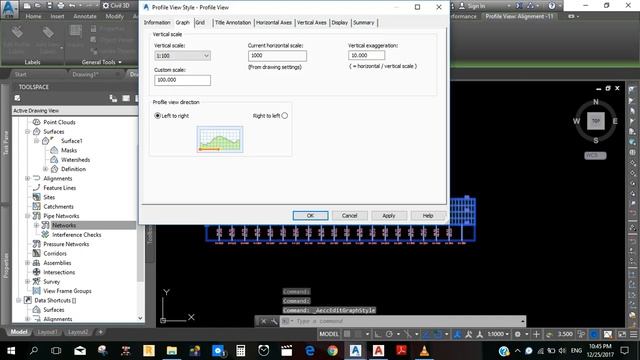Click the OK button in the dialog

310,216
